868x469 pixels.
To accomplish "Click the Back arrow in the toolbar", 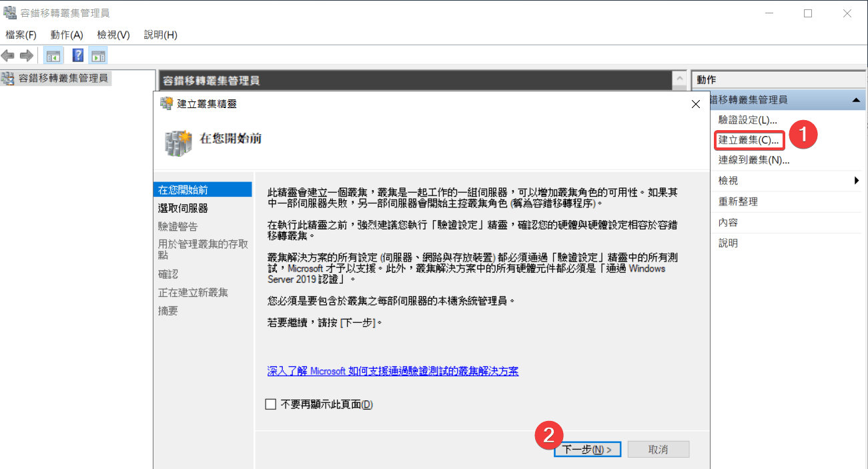I will tap(8, 55).
